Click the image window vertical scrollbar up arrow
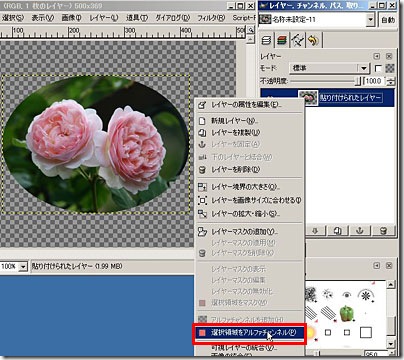This screenshot has width=404, height=360. [251, 39]
